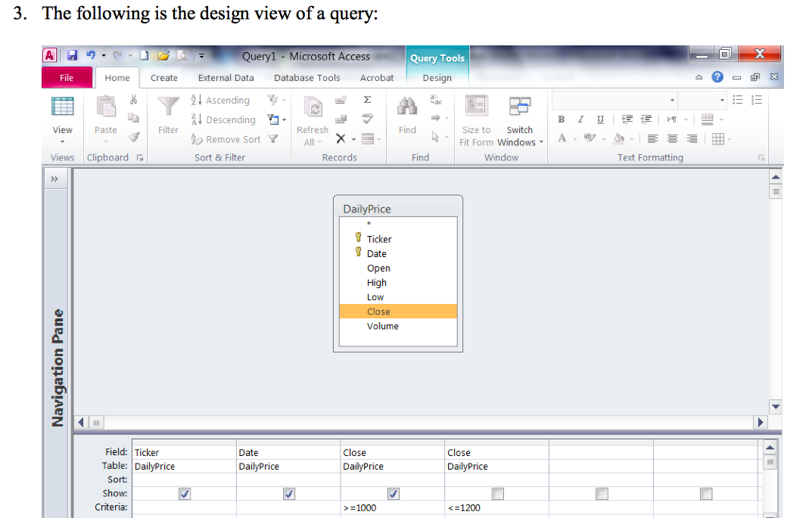
Task: Click the Remove Sort button
Action: [x=226, y=139]
